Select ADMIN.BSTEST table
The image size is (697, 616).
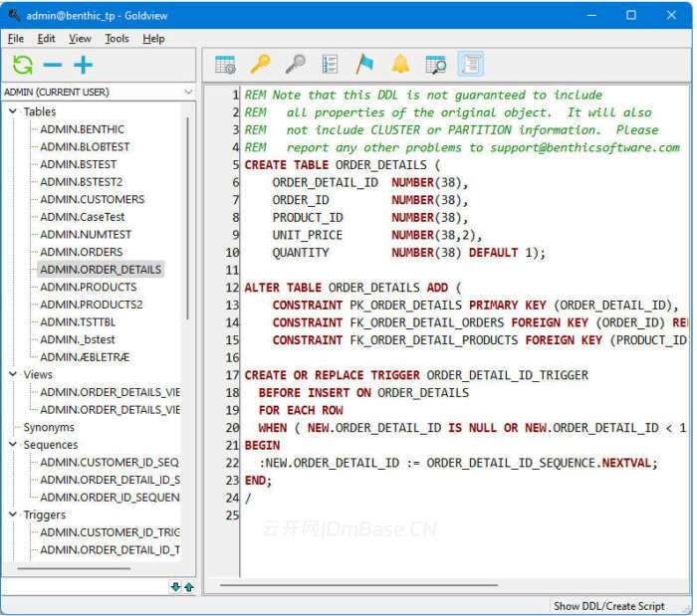point(79,164)
